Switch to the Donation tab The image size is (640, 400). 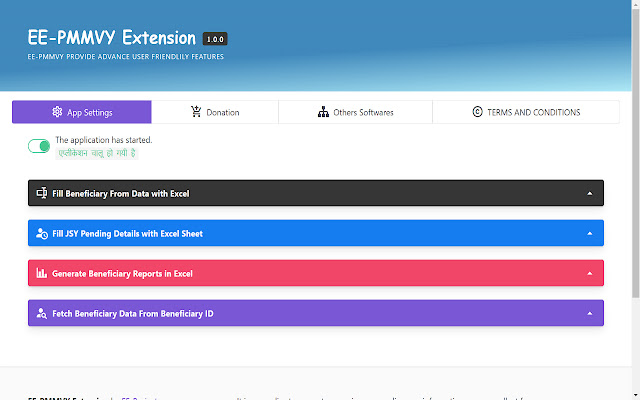pos(215,112)
